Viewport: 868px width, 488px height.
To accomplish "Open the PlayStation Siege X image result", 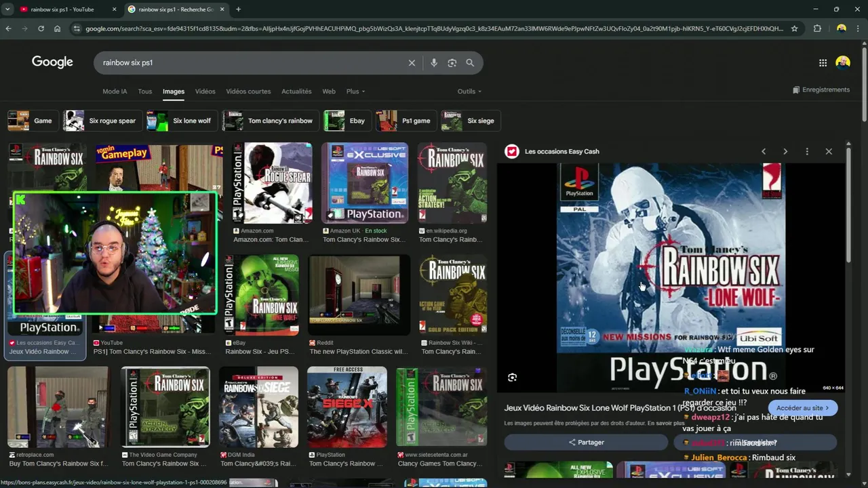I will point(347,407).
